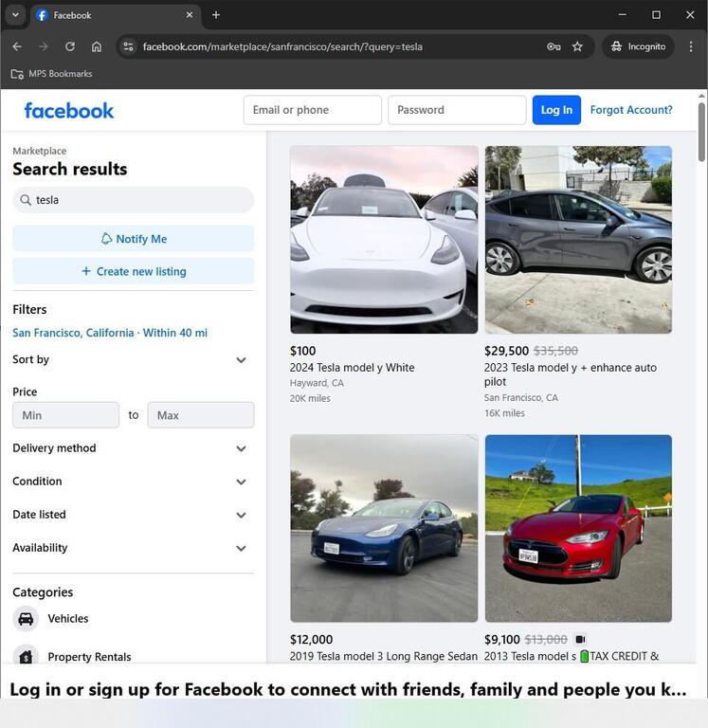Reload the Facebook page
The height and width of the screenshot is (728, 708).
[x=69, y=46]
